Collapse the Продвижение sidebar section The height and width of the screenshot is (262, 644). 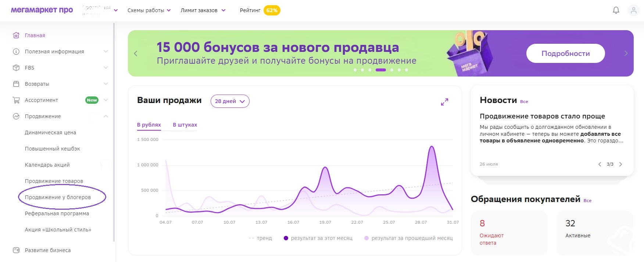[x=106, y=116]
